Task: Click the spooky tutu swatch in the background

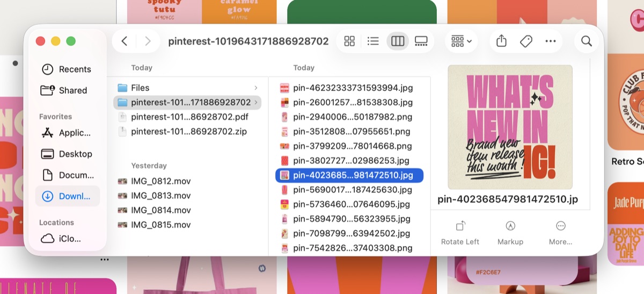Action: coord(164,11)
